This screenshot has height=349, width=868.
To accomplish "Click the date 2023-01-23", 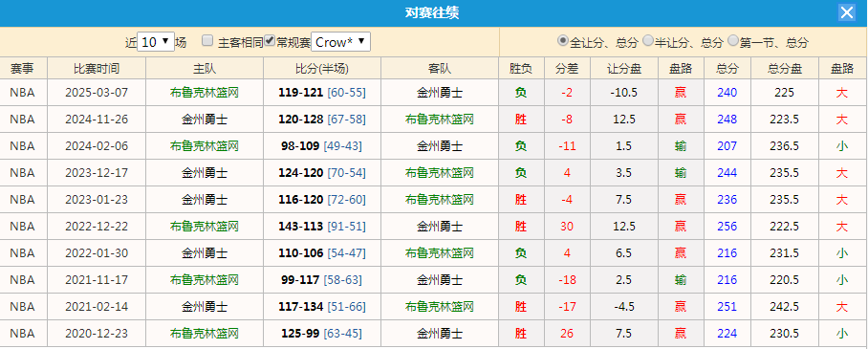I will (97, 200).
